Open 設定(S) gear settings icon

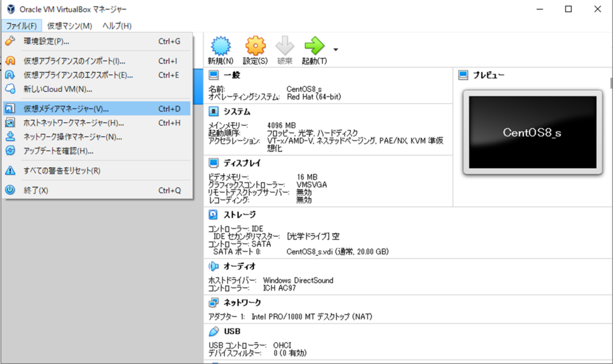point(255,47)
